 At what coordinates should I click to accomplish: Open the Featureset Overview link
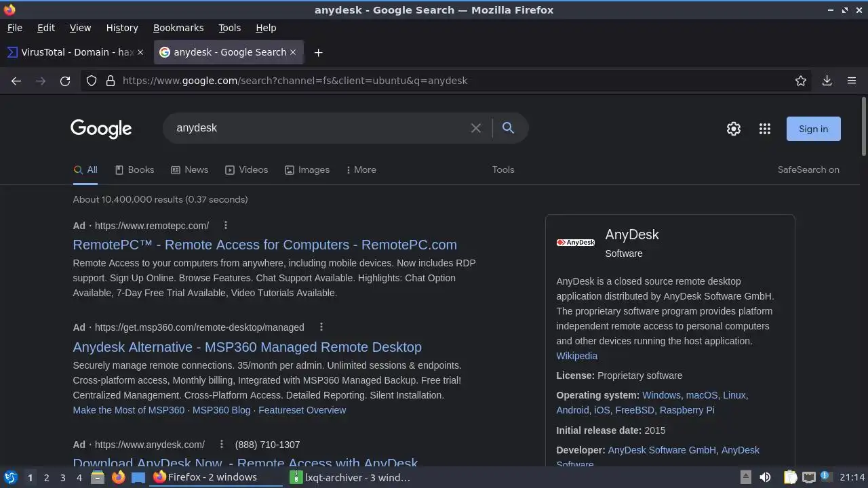point(302,410)
